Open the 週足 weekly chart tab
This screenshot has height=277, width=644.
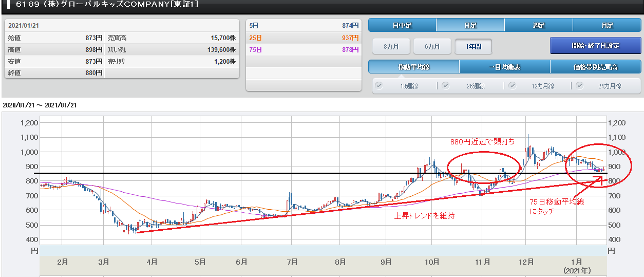538,25
